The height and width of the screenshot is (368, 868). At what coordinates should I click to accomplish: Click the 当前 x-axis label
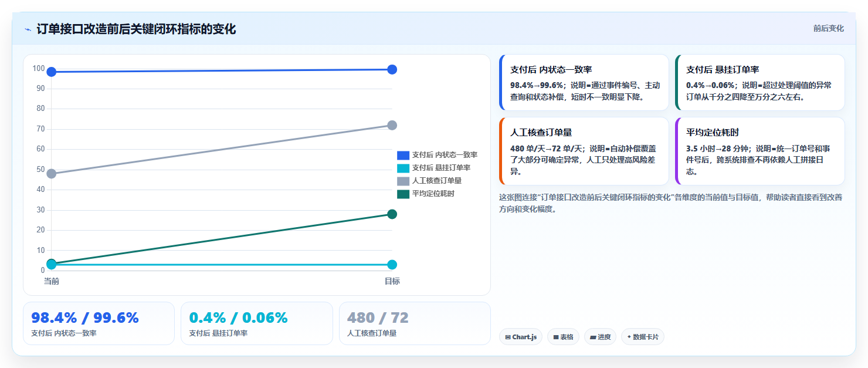[x=52, y=281]
